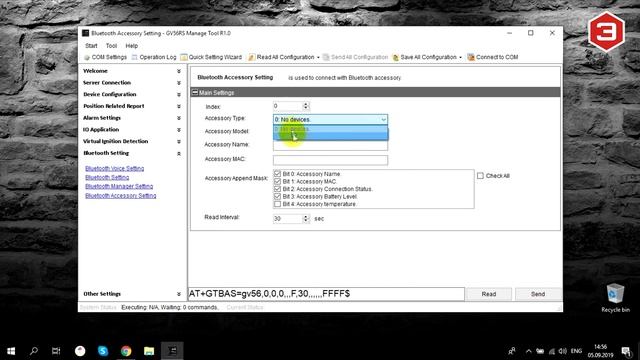640x360 pixels.
Task: Toggle Bit 0: Accessory Name checkbox
Action: 278,174
